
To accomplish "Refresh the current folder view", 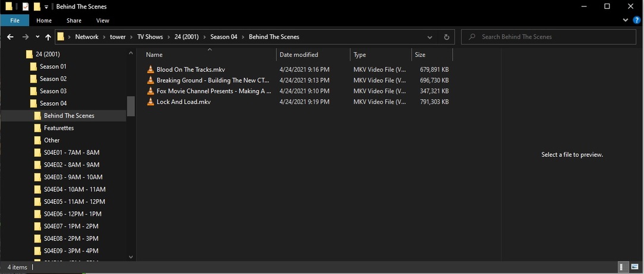I will coord(447,37).
